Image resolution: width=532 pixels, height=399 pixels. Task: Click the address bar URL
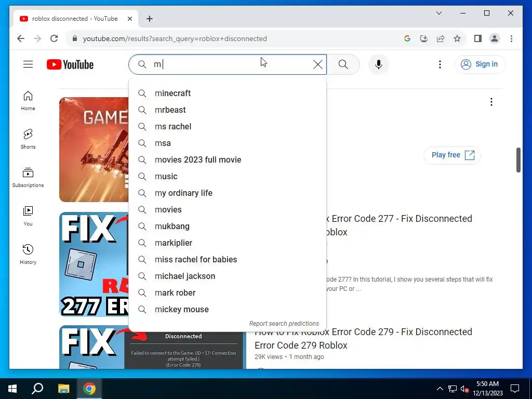pyautogui.click(x=175, y=38)
